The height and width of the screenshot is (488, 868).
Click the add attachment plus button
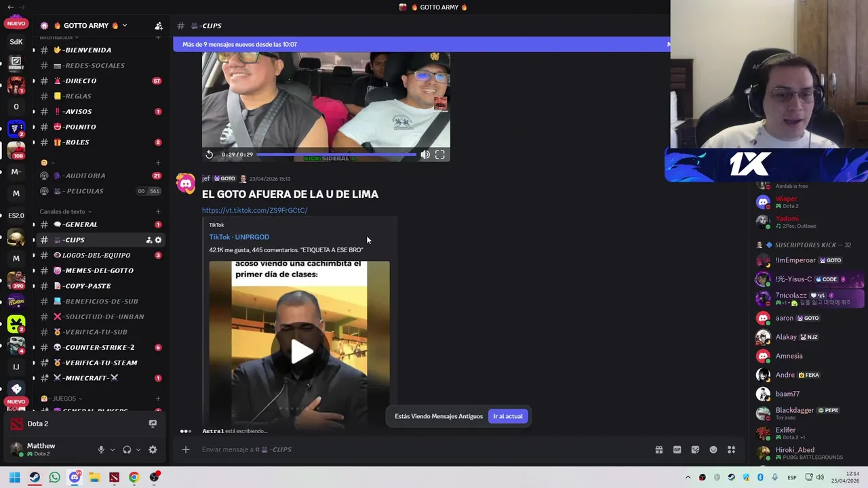(x=186, y=449)
